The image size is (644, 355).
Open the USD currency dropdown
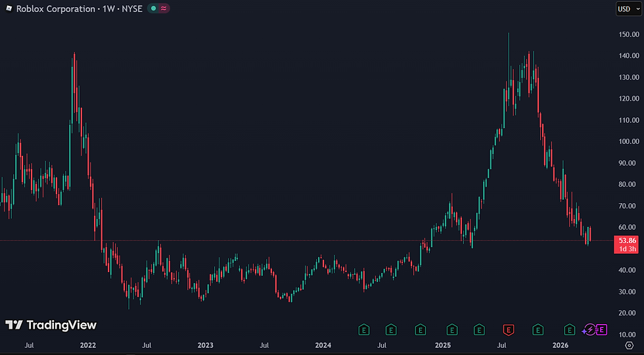point(628,9)
